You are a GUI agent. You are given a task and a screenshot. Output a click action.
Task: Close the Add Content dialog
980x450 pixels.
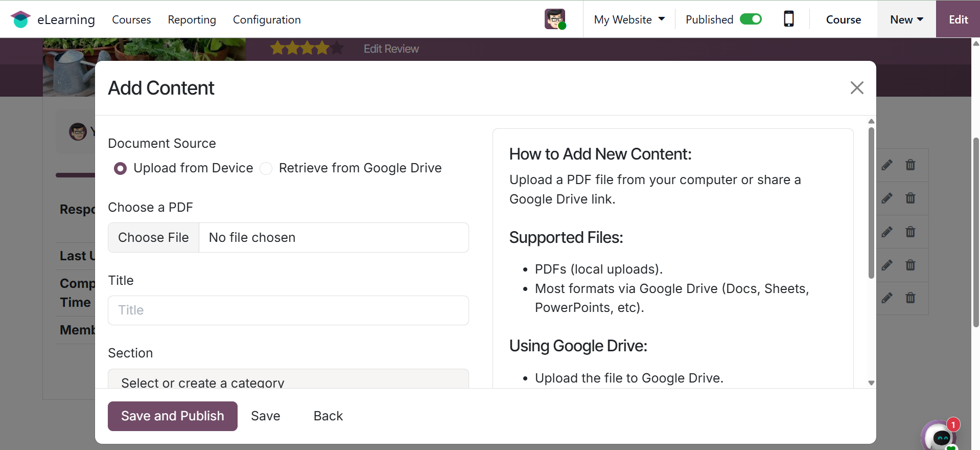point(856,88)
